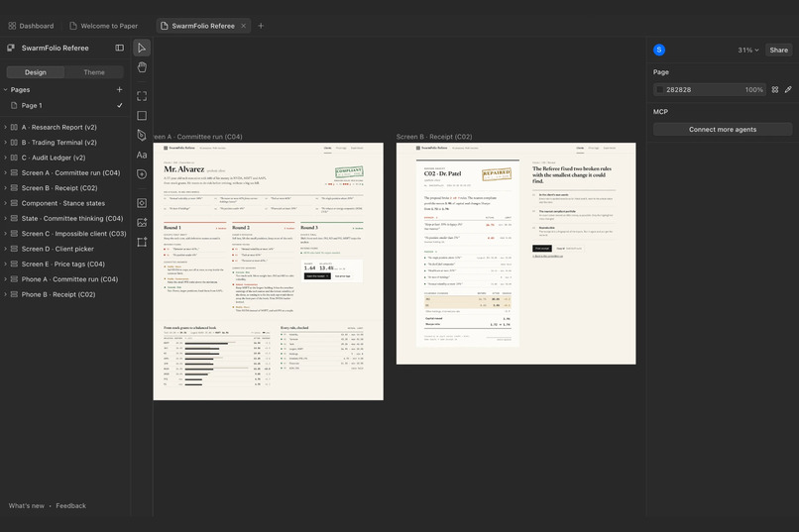Viewport: 799px width, 532px height.
Task: Click the Page 1 document icon
Action: [14, 105]
